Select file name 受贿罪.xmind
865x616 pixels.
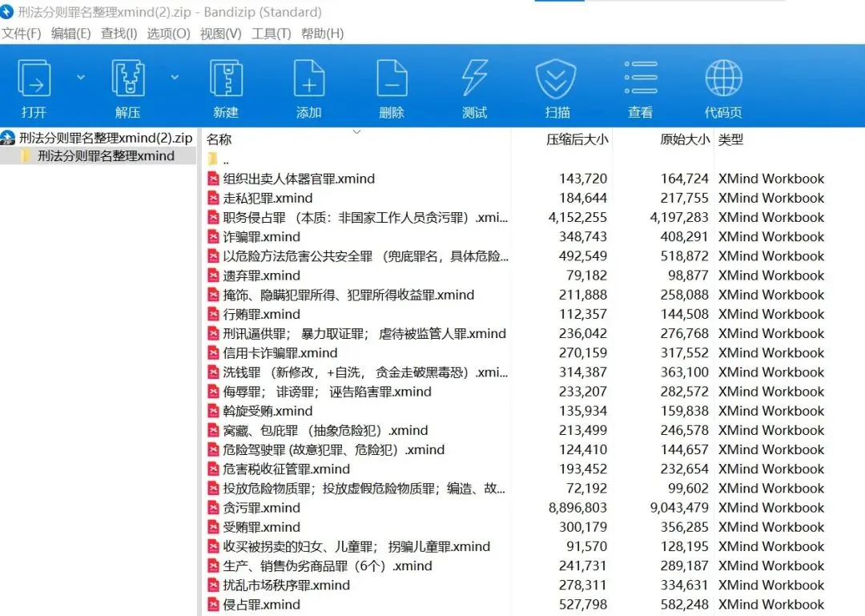pyautogui.click(x=261, y=527)
